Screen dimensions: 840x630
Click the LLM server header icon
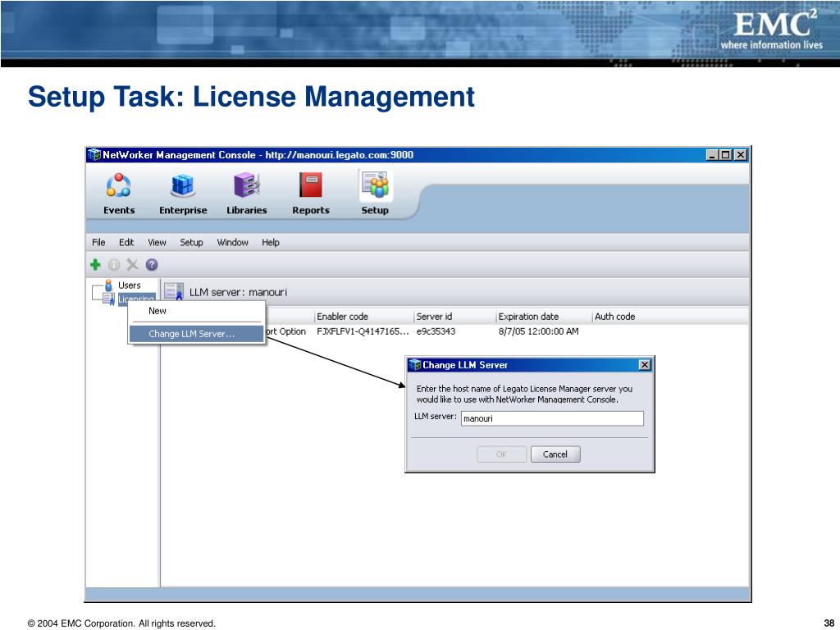[x=174, y=292]
